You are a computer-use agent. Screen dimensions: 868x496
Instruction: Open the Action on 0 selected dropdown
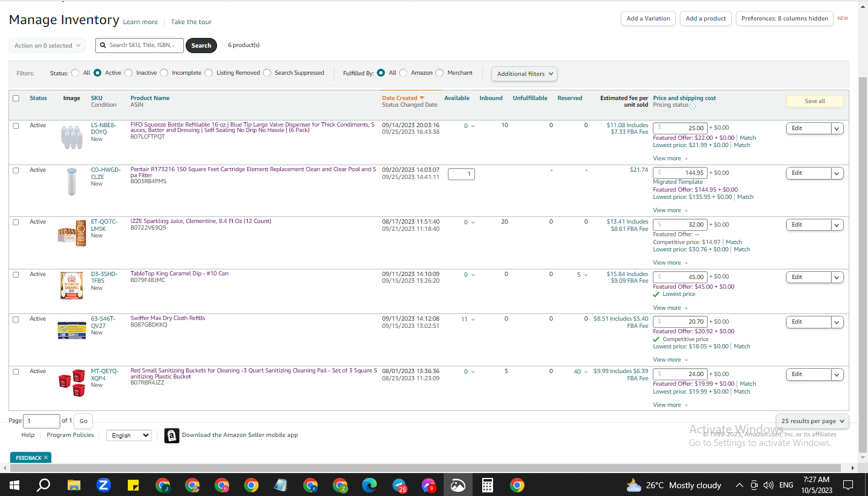(x=47, y=46)
